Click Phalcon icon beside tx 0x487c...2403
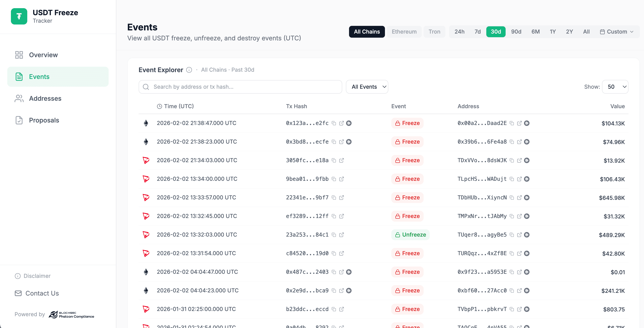This screenshot has height=328, width=644. (x=349, y=272)
